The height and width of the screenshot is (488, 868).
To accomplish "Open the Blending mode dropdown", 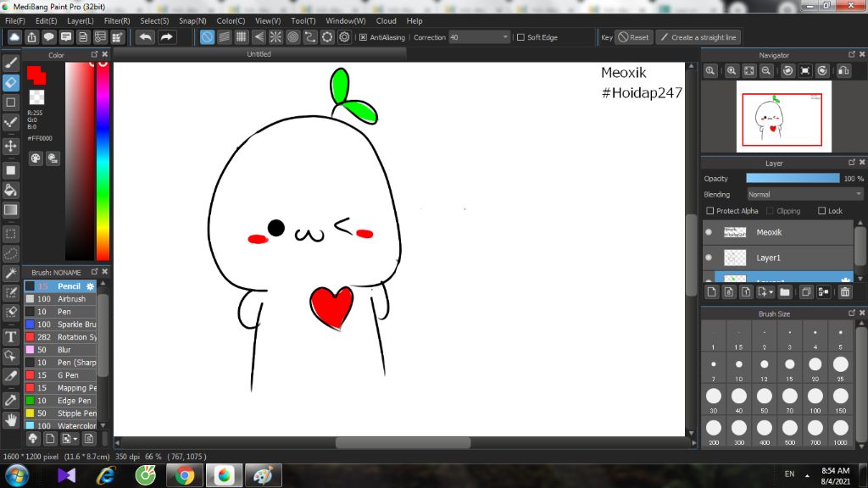I will pos(805,195).
